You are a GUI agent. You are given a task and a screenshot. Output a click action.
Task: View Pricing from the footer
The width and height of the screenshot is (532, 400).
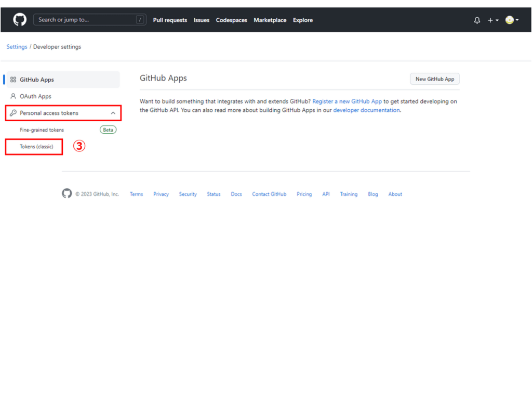pyautogui.click(x=304, y=194)
